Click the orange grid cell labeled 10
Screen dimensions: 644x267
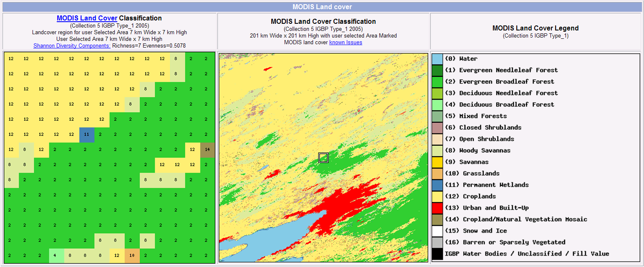[132, 255]
